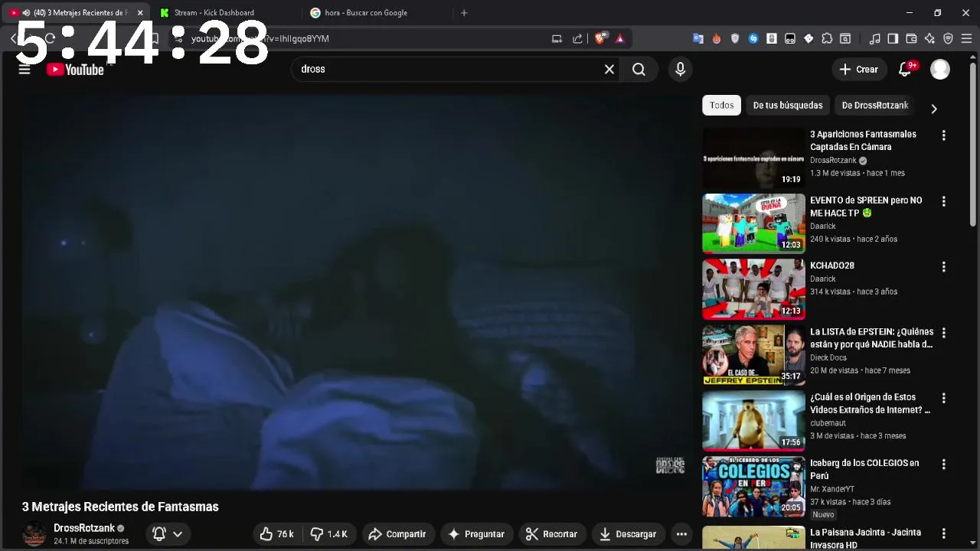Open 'EVENTO de SPREEN pero NO ME HACE TP' title
Image resolution: width=980 pixels, height=551 pixels.
point(866,207)
